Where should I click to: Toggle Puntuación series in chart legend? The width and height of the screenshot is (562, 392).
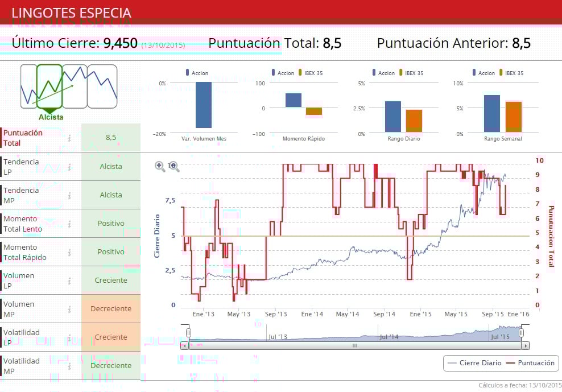[x=531, y=363]
